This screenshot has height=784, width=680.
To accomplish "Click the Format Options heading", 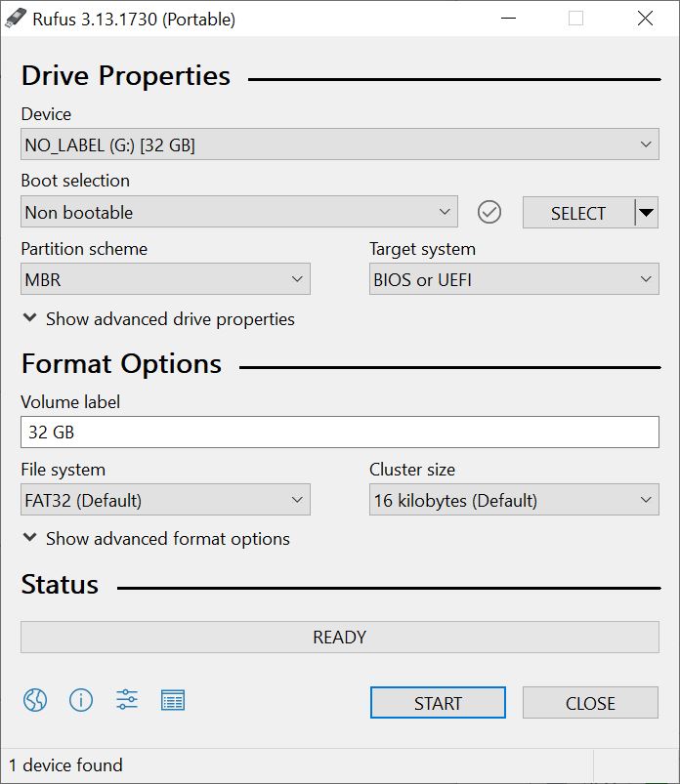I will (121, 364).
